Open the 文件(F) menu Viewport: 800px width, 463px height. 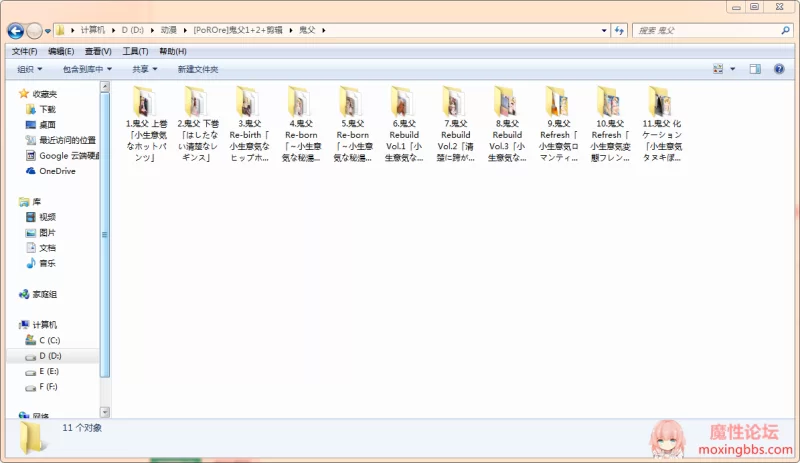24,52
